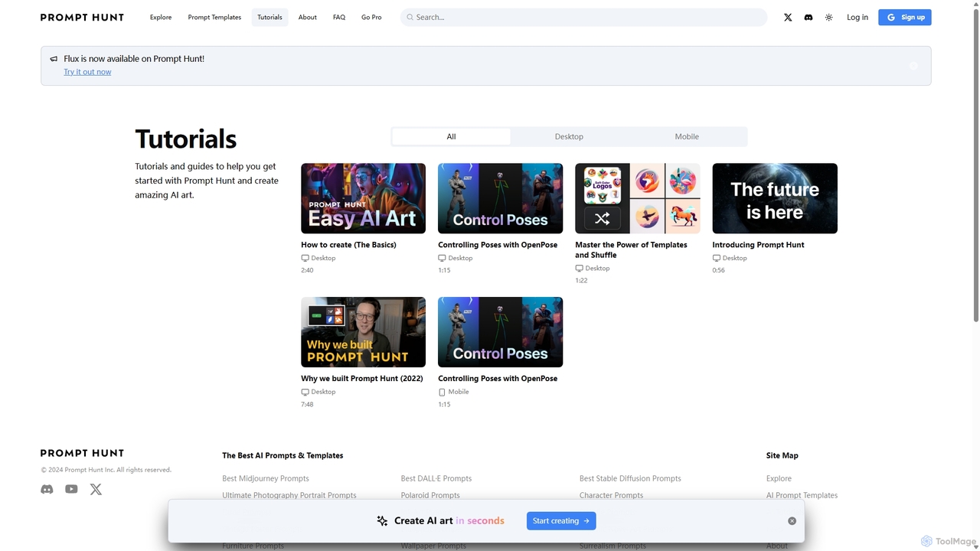Open Explore in the top navigation
The image size is (980, 551).
point(161,17)
